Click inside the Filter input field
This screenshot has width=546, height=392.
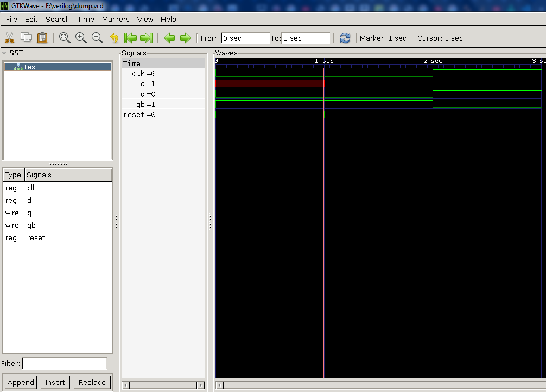point(65,363)
